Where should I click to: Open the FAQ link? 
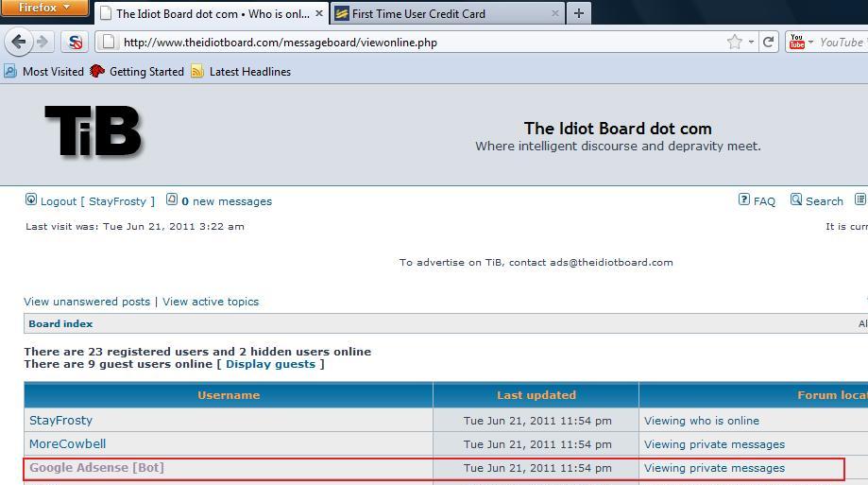(764, 201)
